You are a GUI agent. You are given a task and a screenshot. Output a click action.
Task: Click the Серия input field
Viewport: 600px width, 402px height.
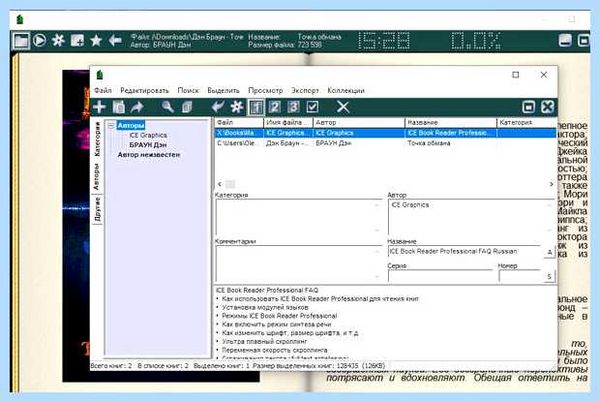point(440,276)
